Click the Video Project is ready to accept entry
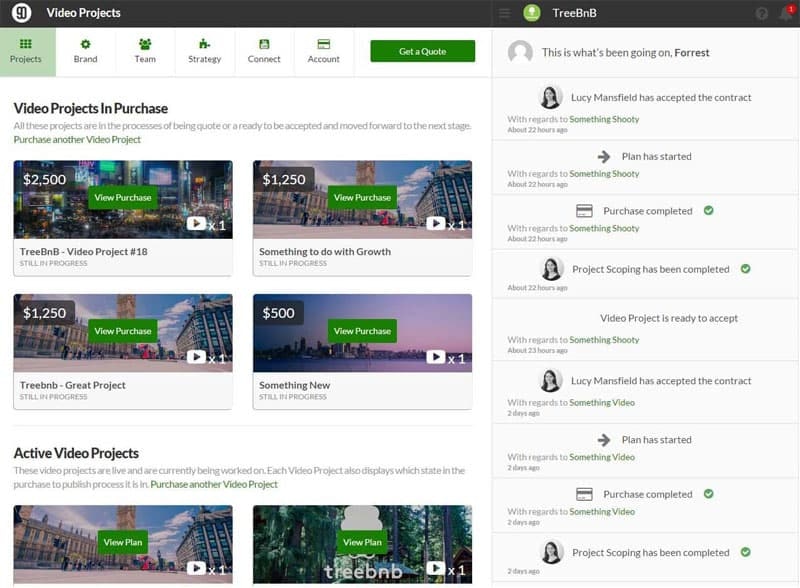Viewport: 800px width, 588px height. click(x=645, y=330)
